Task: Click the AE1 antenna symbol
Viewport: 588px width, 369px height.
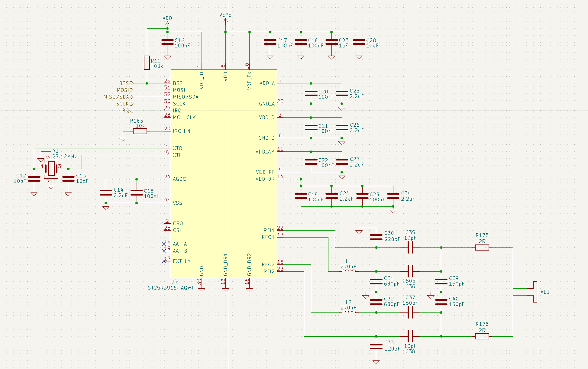Action: click(x=535, y=292)
